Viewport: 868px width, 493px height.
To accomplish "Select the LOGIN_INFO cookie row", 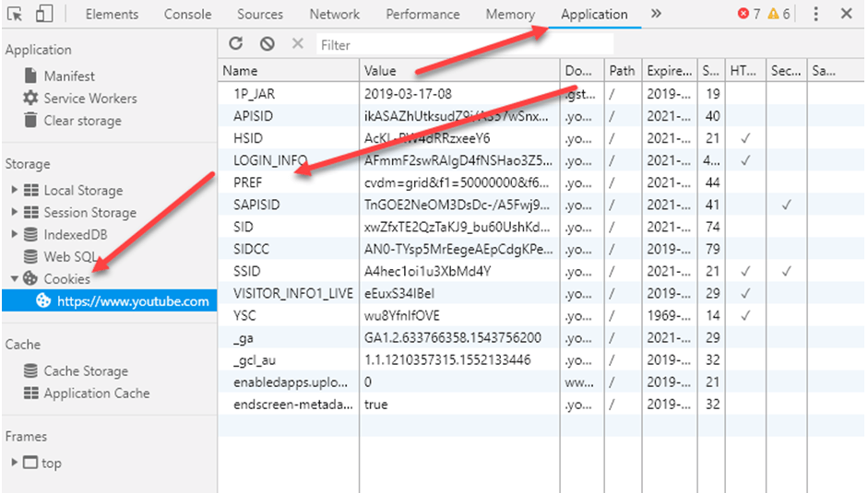I will click(x=270, y=160).
